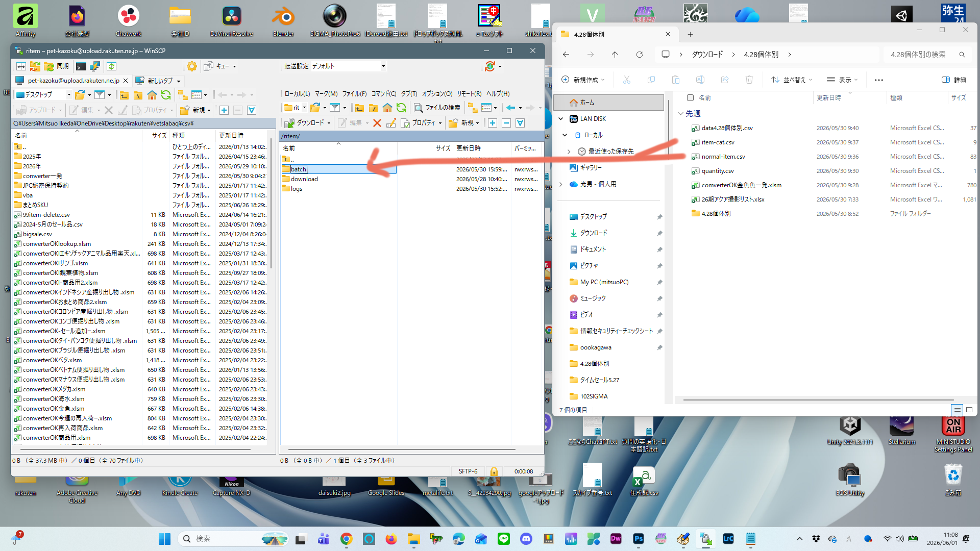Delete selected remote file with red X
This screenshot has height=551, width=980.
[377, 123]
